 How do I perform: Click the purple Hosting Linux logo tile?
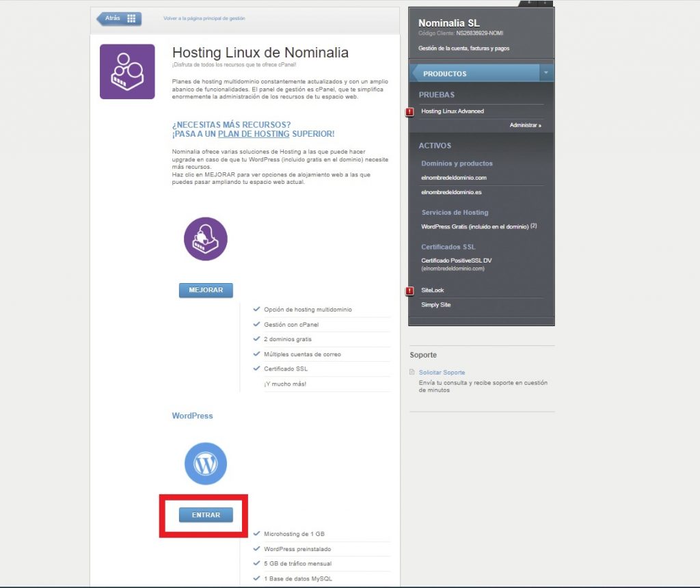[127, 71]
